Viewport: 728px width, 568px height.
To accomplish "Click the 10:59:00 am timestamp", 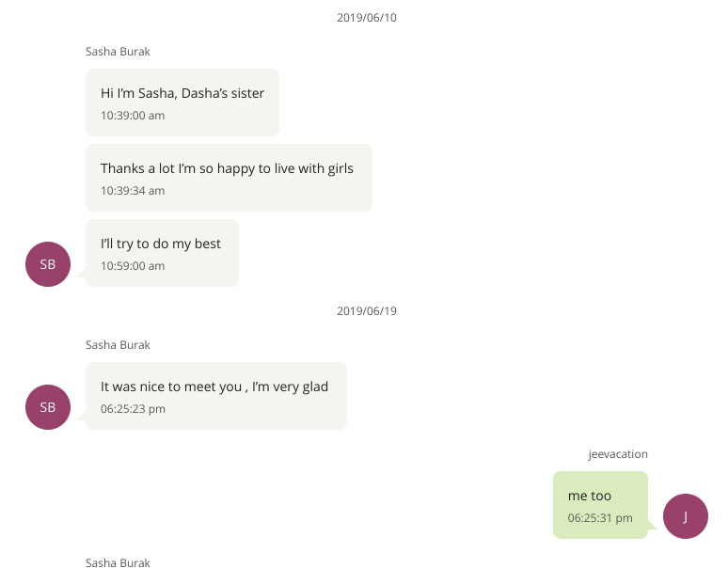I will 133,266.
